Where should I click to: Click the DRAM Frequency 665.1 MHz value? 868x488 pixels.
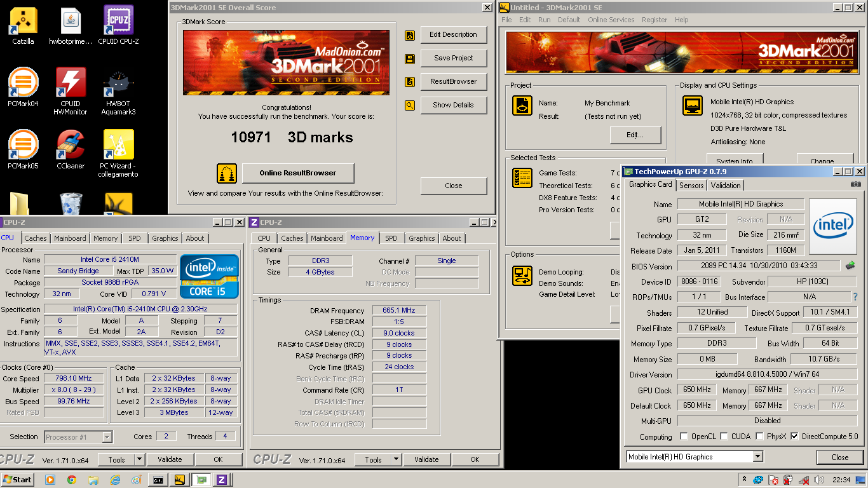coord(399,311)
